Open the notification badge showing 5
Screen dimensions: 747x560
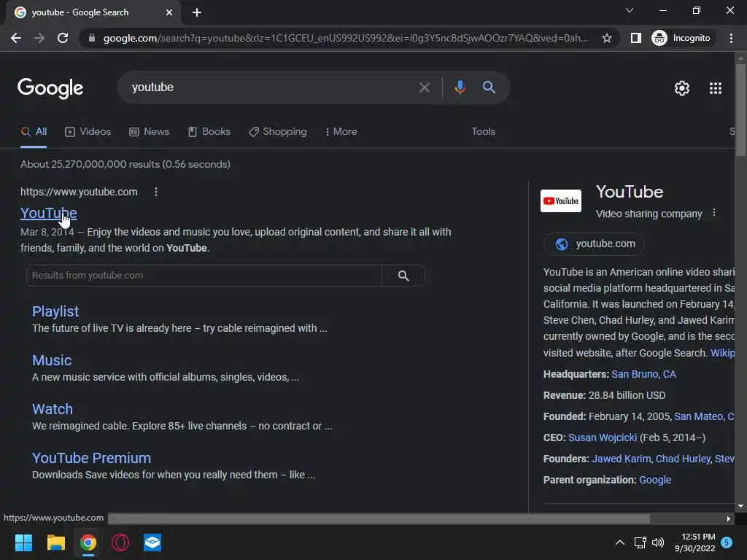[727, 542]
